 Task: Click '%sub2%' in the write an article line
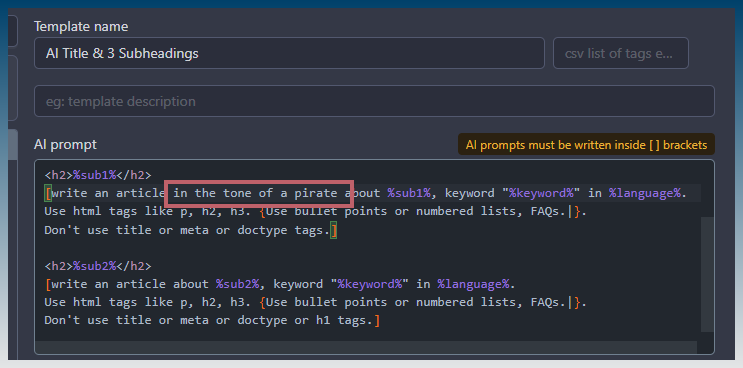tap(237, 284)
